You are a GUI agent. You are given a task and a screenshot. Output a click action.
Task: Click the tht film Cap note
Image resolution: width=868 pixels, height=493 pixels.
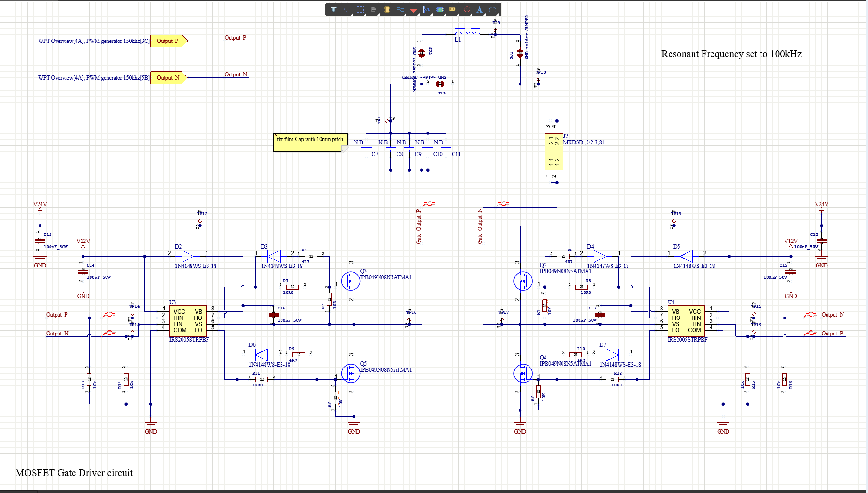coord(311,142)
